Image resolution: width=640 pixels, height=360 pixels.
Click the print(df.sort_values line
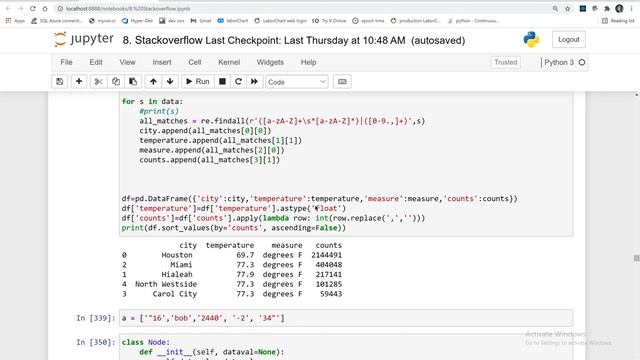(x=233, y=228)
